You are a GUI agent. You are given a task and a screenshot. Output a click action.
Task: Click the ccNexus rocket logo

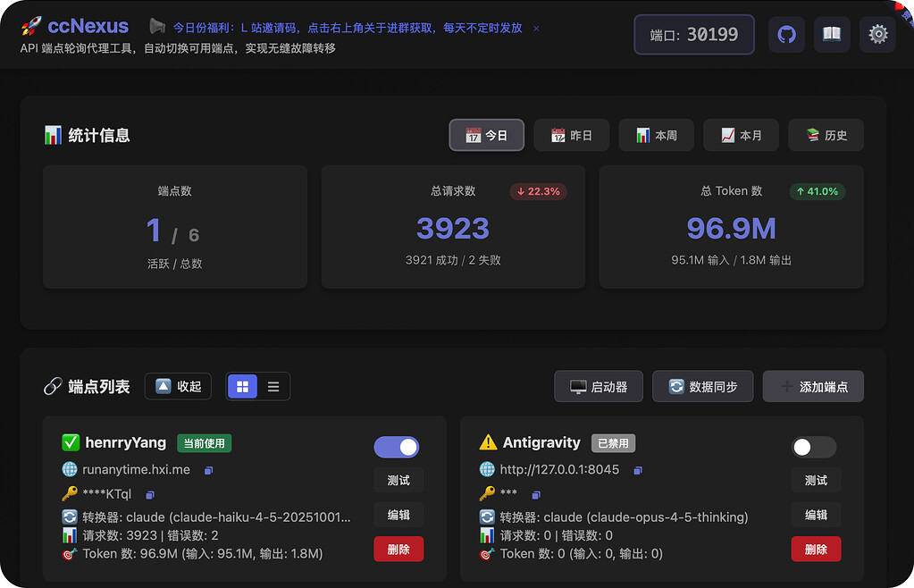coord(31,26)
